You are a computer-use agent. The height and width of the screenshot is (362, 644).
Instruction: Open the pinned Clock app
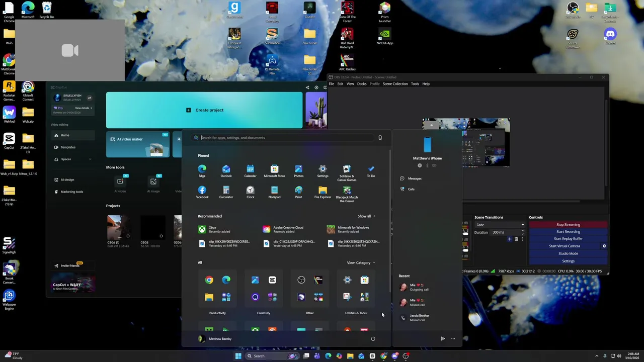pos(250,192)
